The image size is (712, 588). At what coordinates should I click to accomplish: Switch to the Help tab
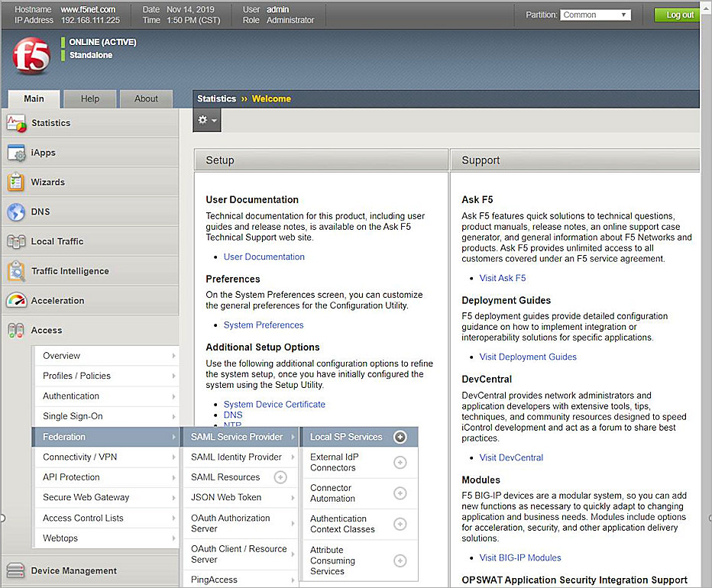90,99
